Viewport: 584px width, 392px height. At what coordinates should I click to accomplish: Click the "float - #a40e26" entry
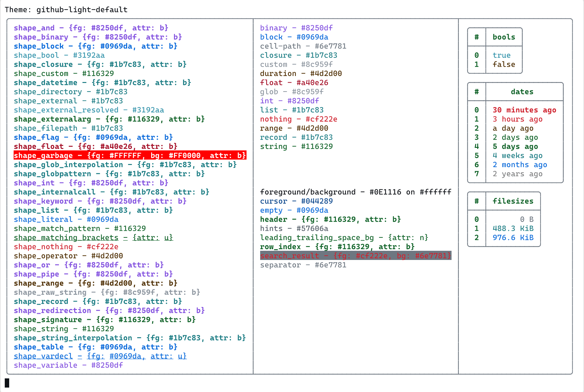pos(294,83)
